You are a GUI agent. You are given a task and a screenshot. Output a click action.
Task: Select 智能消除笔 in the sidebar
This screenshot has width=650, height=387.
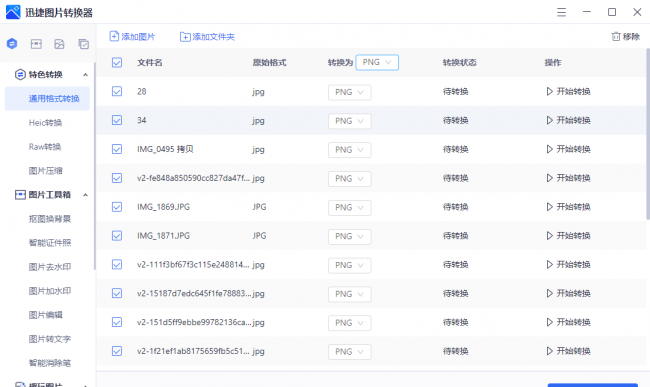[x=50, y=363]
